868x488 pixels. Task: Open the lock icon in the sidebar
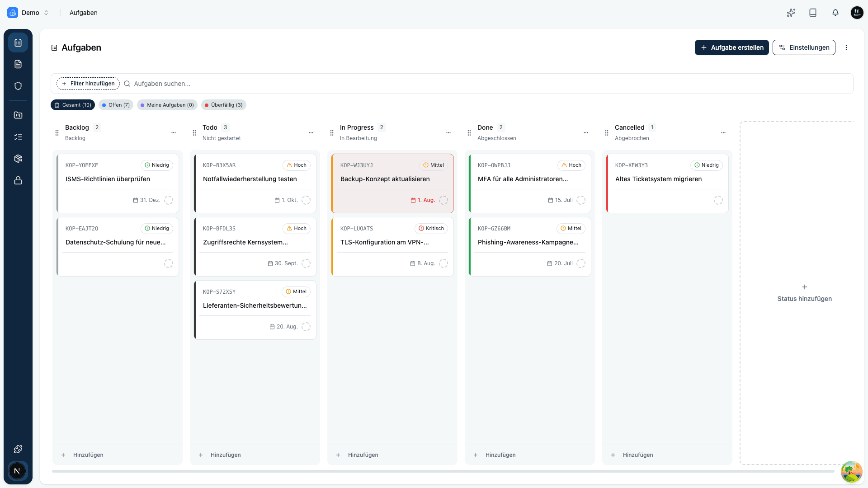point(18,180)
